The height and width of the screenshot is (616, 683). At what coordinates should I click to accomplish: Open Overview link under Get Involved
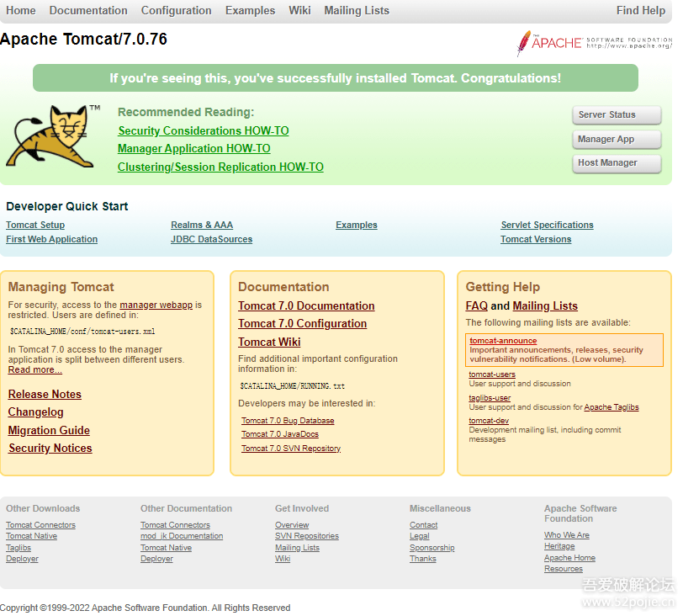292,525
